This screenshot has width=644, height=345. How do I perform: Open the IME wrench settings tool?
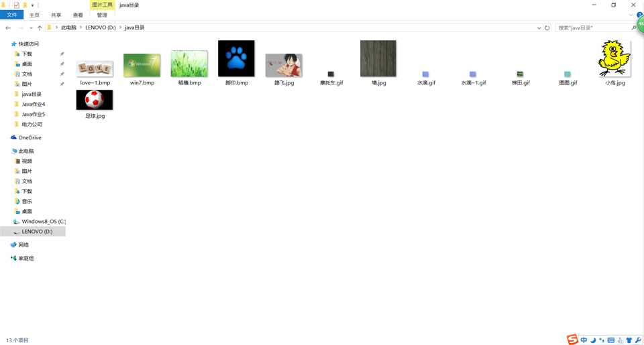point(638,340)
